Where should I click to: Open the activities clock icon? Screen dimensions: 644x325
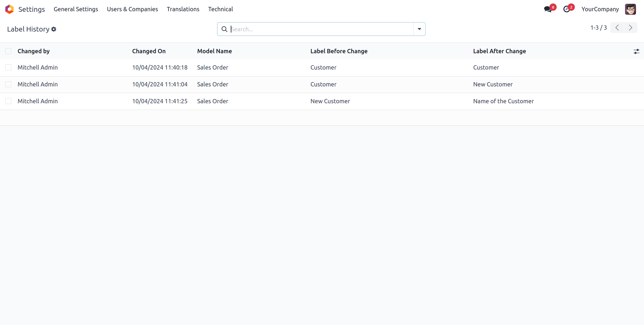tap(566, 9)
